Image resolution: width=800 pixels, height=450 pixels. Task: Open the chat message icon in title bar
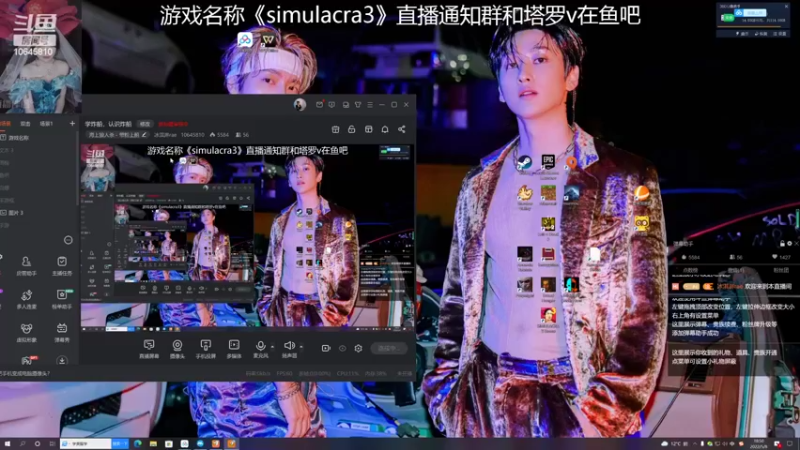tap(332, 105)
